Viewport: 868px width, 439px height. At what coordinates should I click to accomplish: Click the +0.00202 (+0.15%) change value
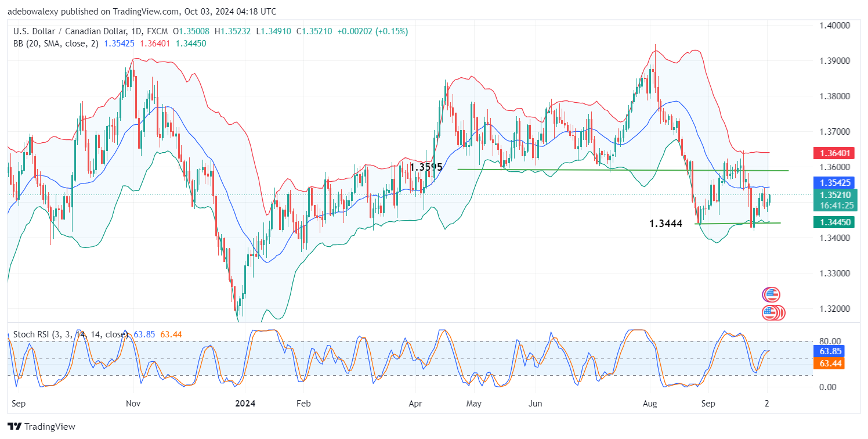tap(372, 31)
